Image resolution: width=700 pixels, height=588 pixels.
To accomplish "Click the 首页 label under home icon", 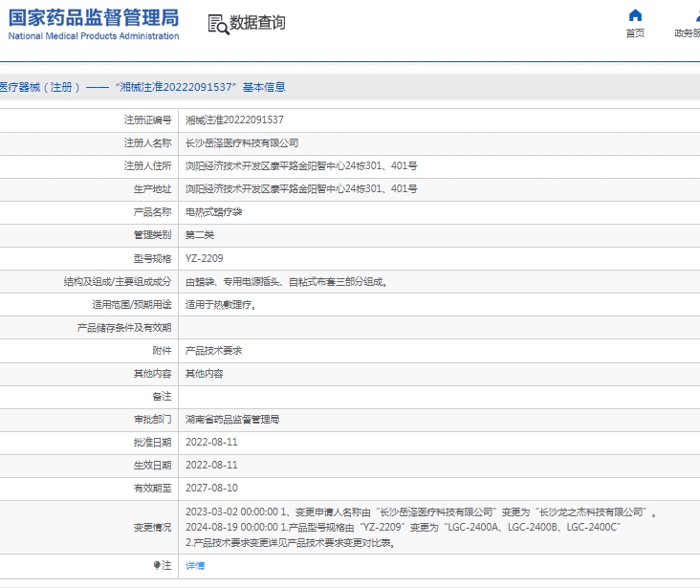I will coord(635,33).
